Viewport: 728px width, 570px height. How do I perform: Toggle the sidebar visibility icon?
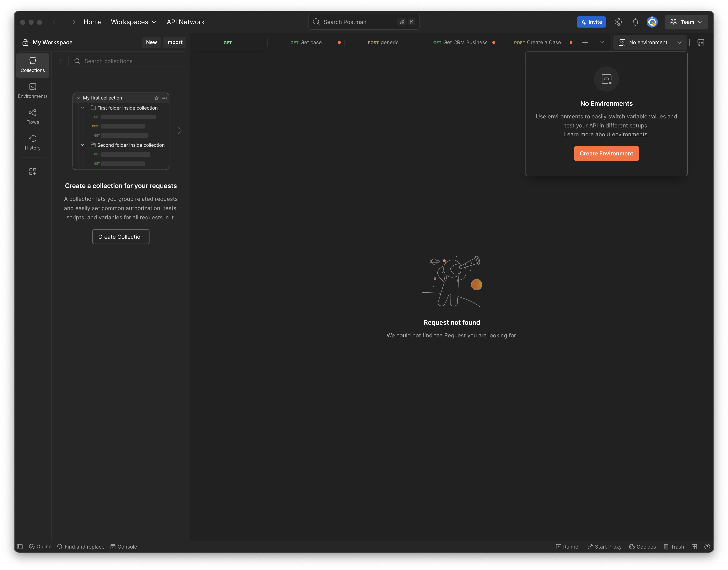point(20,547)
